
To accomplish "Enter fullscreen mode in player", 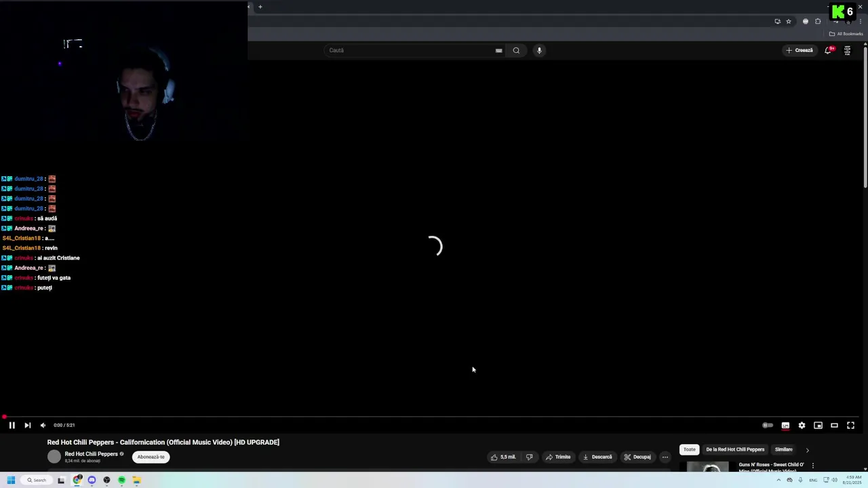I will click(x=850, y=425).
